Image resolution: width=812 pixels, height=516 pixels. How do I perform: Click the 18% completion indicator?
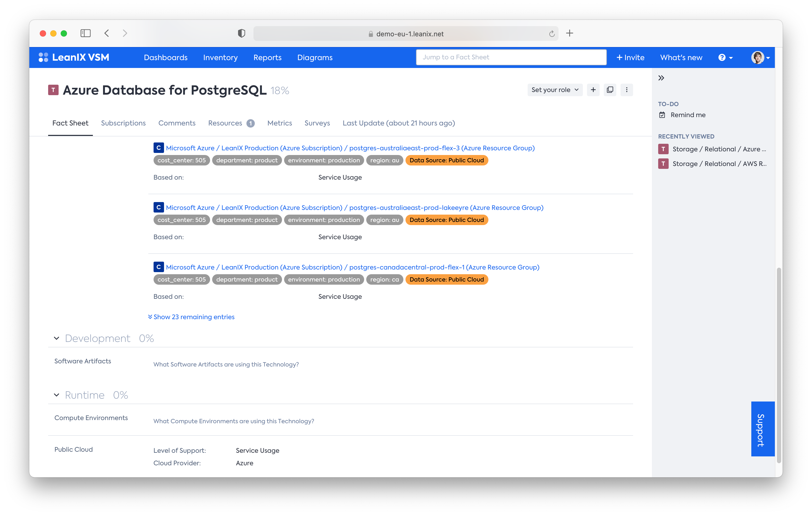(280, 91)
